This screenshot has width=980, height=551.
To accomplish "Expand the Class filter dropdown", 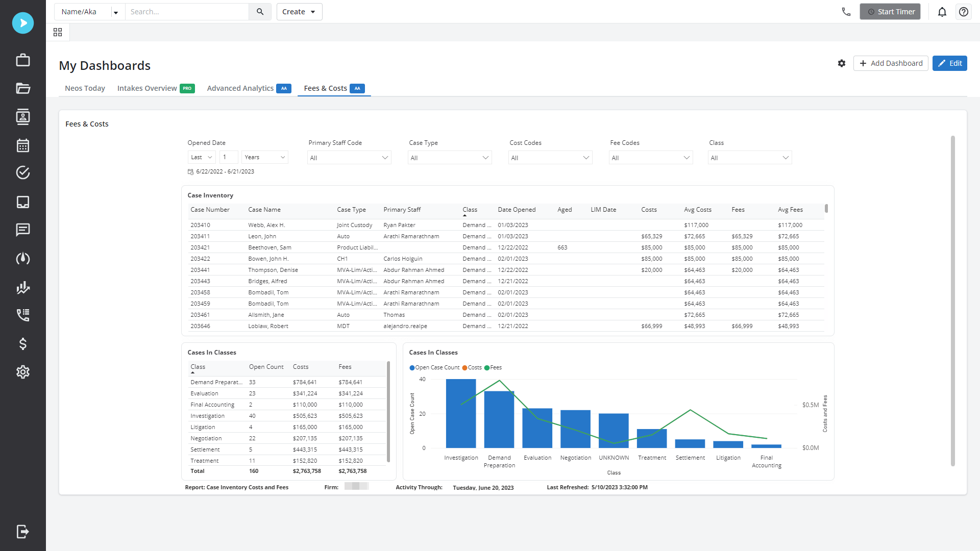I will pos(750,158).
